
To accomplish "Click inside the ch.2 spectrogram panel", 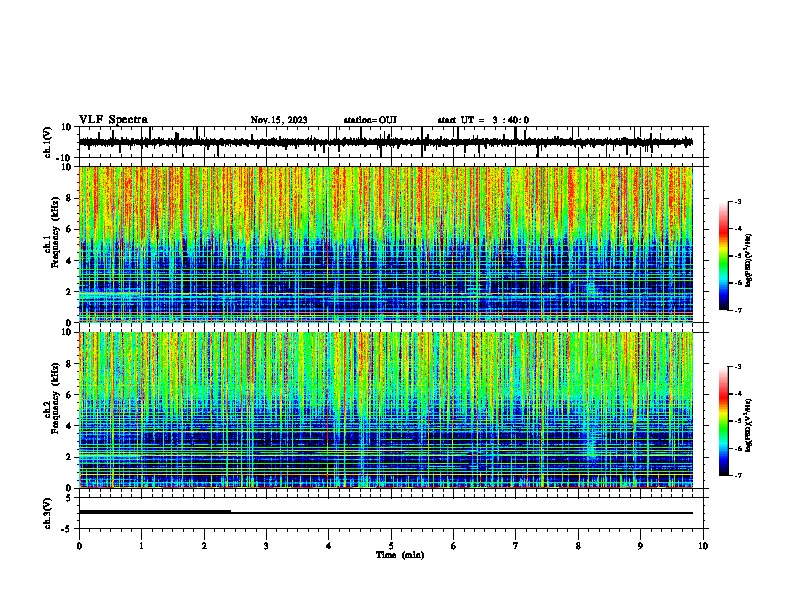I will pos(386,410).
